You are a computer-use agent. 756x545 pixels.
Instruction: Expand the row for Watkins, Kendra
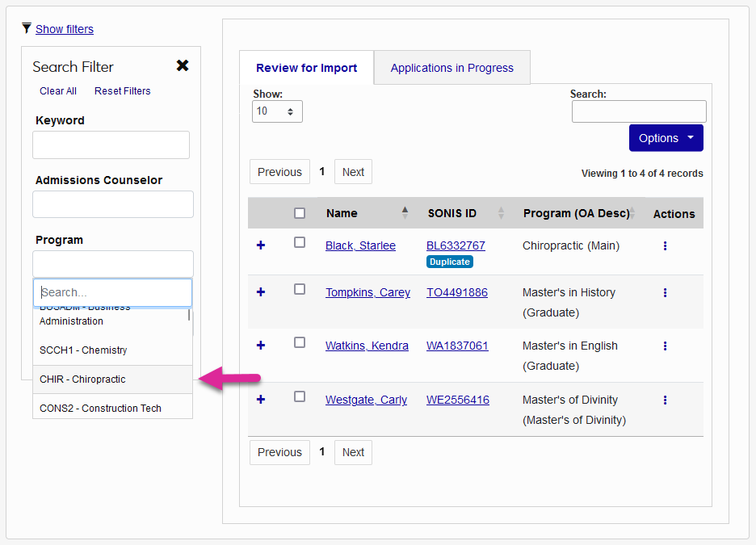click(x=260, y=345)
